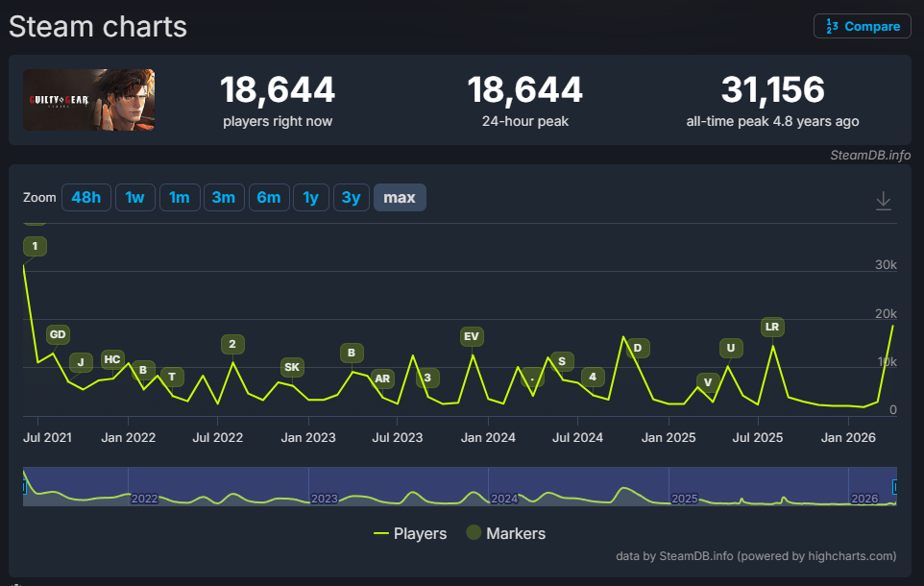
Task: Set zoom range to 1m
Action: click(180, 198)
